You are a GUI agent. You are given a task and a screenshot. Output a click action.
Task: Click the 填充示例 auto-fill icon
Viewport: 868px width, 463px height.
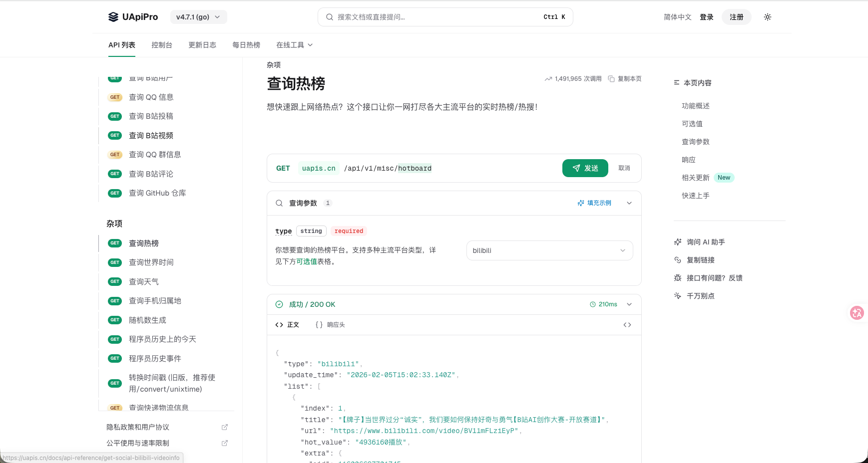point(580,203)
